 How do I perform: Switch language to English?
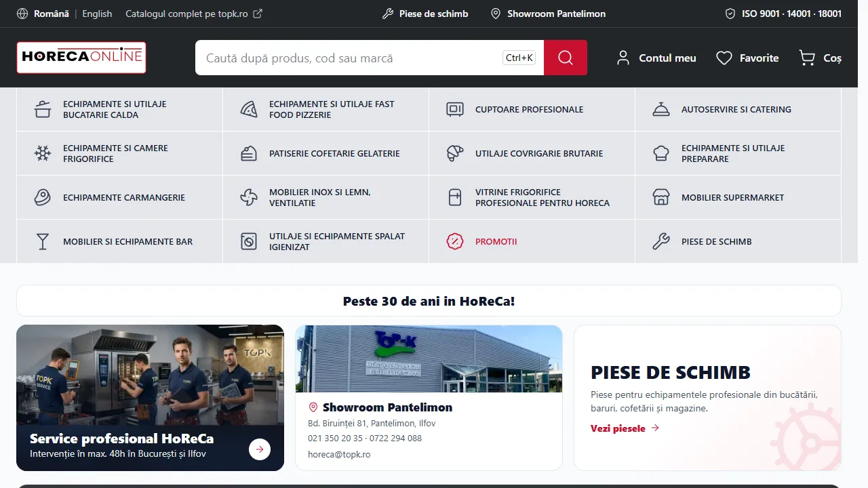97,14
